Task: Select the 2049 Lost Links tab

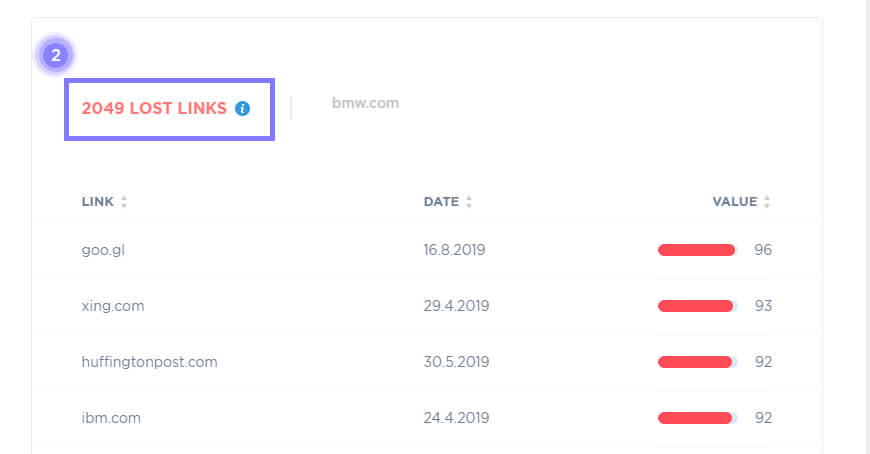Action: (x=154, y=109)
